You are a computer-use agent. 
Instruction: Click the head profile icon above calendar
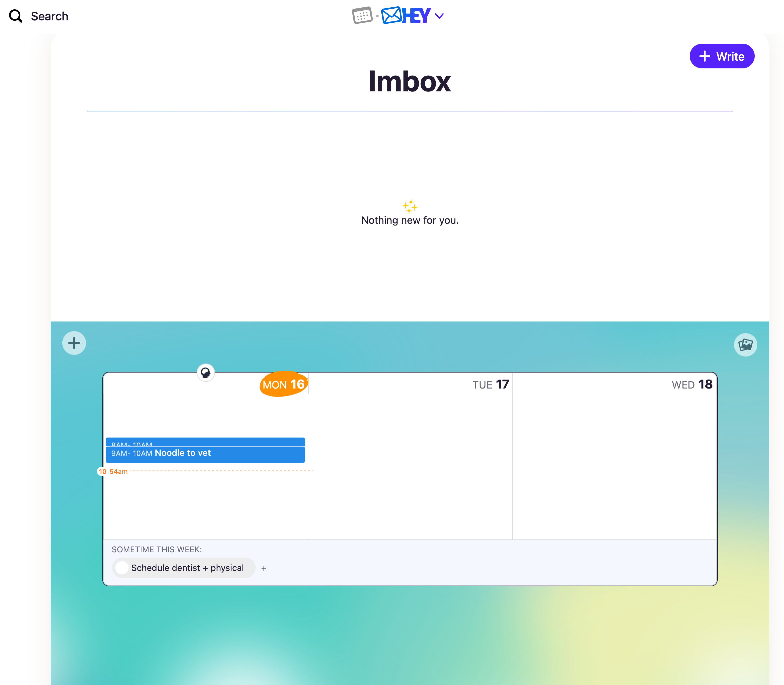206,372
